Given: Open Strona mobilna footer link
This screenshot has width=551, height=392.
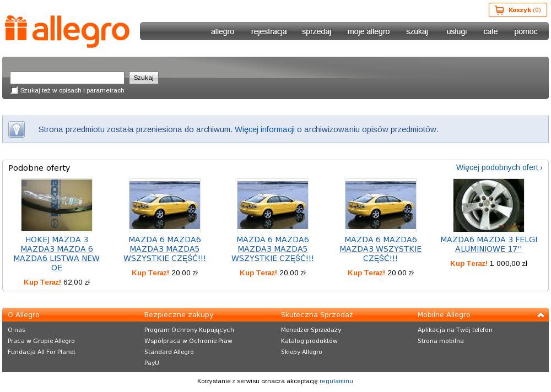Looking at the screenshot, I should [x=441, y=341].
